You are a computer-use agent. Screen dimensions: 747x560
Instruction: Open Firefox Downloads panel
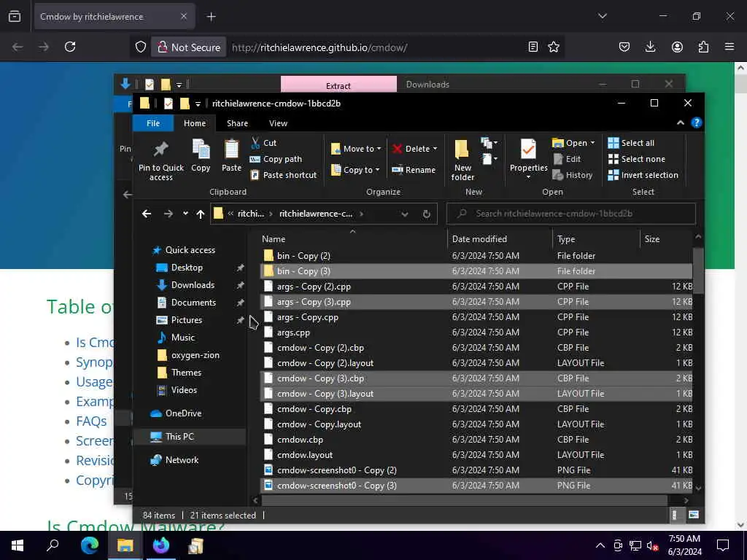tap(650, 47)
